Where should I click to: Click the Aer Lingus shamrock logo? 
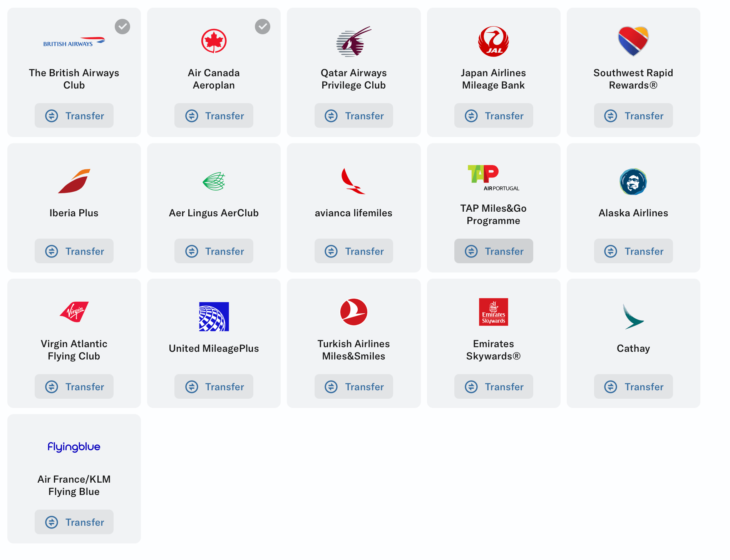point(214,181)
